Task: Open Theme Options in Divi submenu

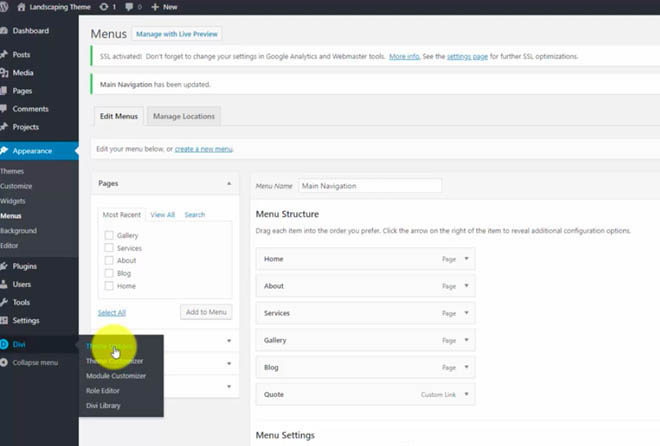Action: pyautogui.click(x=109, y=346)
